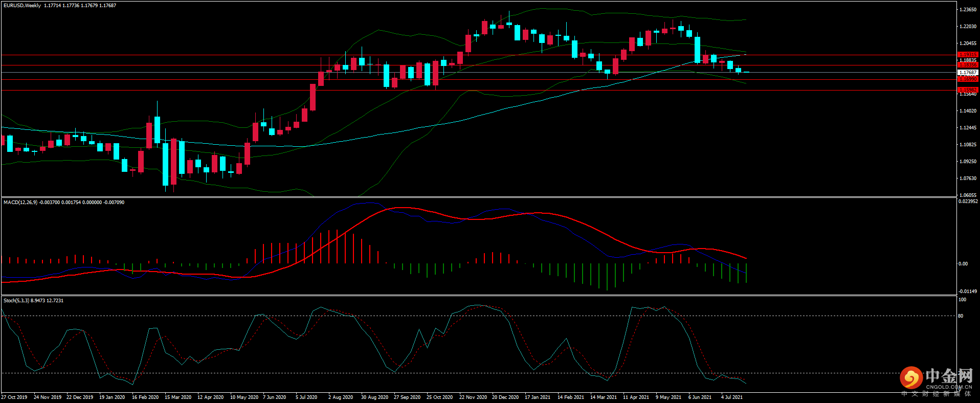Click the 27 Sep 2020 date label
The image size is (980, 403).
(x=407, y=397)
